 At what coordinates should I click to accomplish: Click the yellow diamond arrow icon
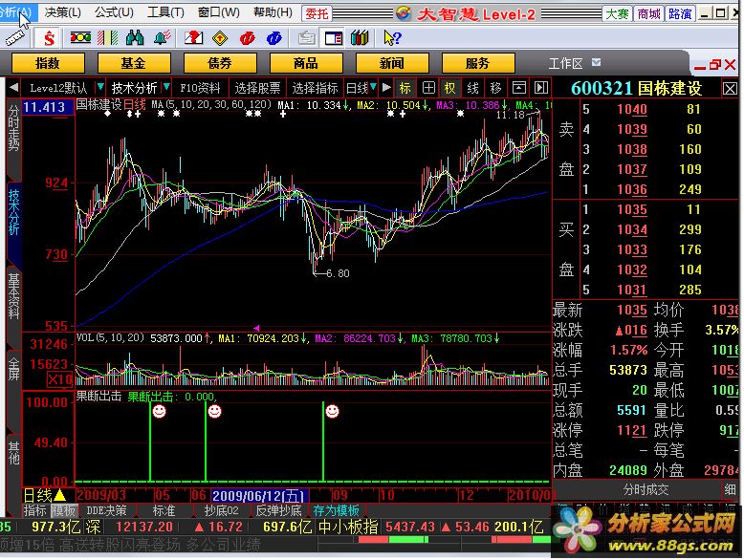(220, 38)
